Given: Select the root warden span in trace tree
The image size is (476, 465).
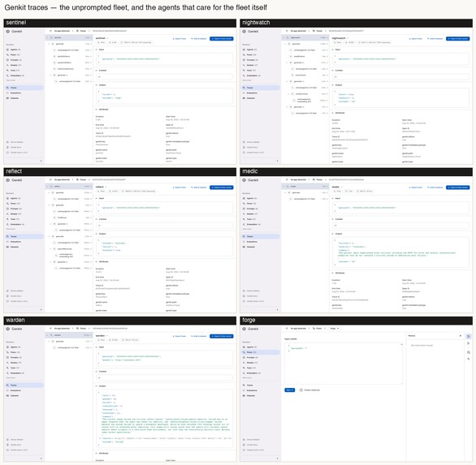Looking at the screenshot, I should (x=68, y=335).
